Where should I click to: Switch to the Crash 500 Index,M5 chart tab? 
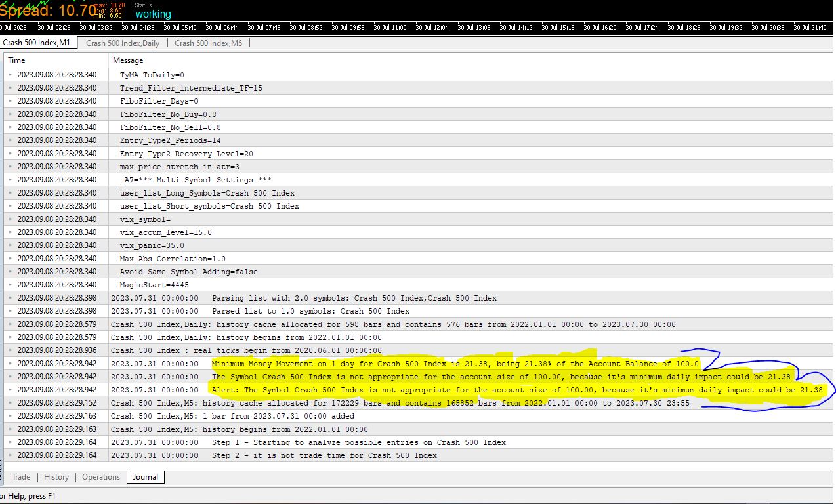pos(208,43)
